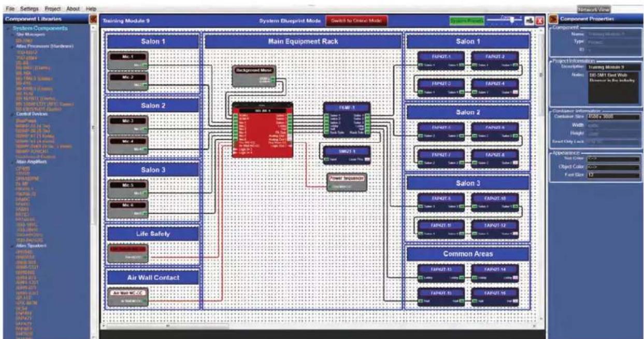Select the Background Music source block
Image resolution: width=644 pixels, height=339 pixels.
tap(254, 76)
